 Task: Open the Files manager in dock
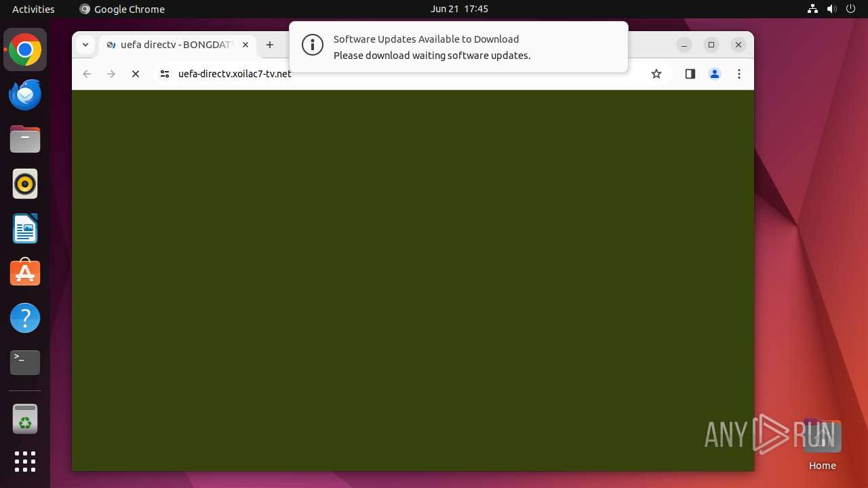pyautogui.click(x=25, y=140)
